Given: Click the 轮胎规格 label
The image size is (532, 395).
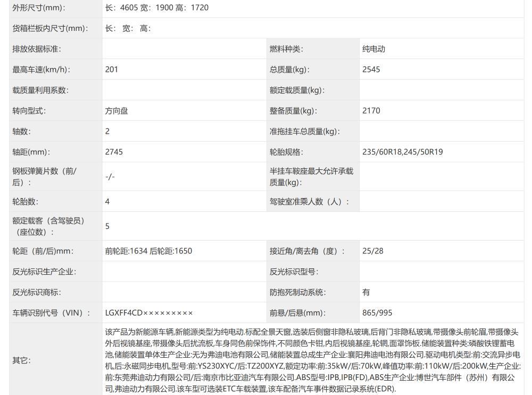Looking at the screenshot, I should (x=286, y=152).
